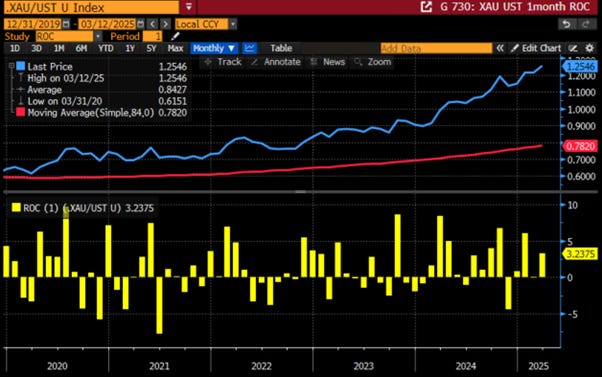Select the YTD range tab
The width and height of the screenshot is (602, 377).
click(x=106, y=48)
